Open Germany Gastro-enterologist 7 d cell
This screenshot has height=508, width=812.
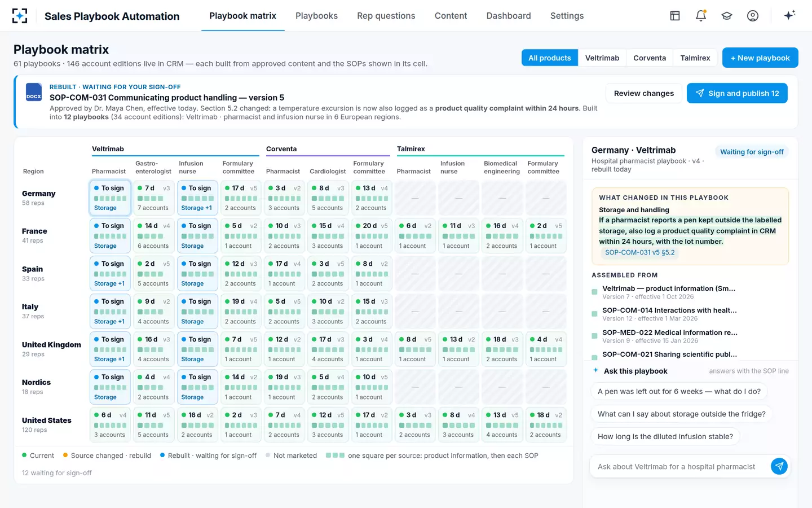[154, 198]
